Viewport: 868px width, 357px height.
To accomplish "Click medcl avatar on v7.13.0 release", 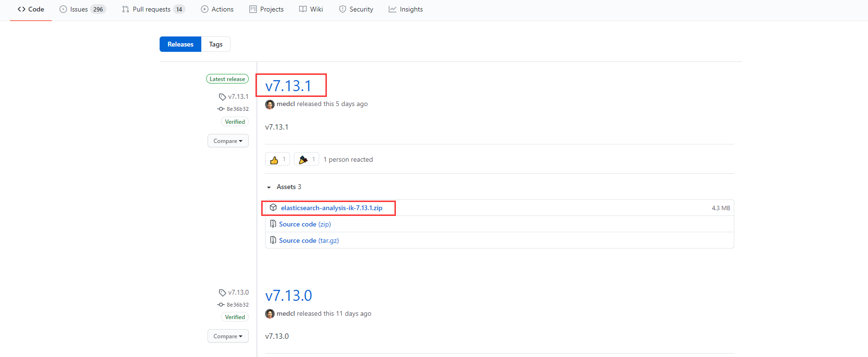I will (x=270, y=314).
